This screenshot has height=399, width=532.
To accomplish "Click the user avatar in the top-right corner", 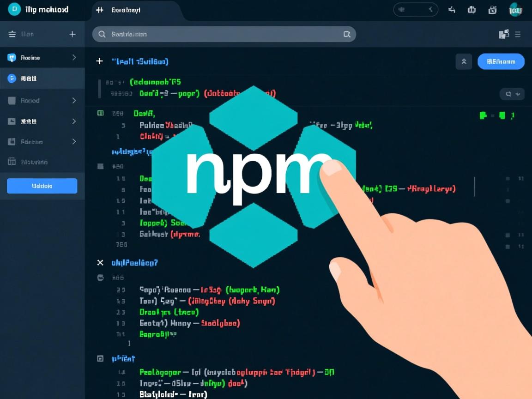I will (515, 9).
